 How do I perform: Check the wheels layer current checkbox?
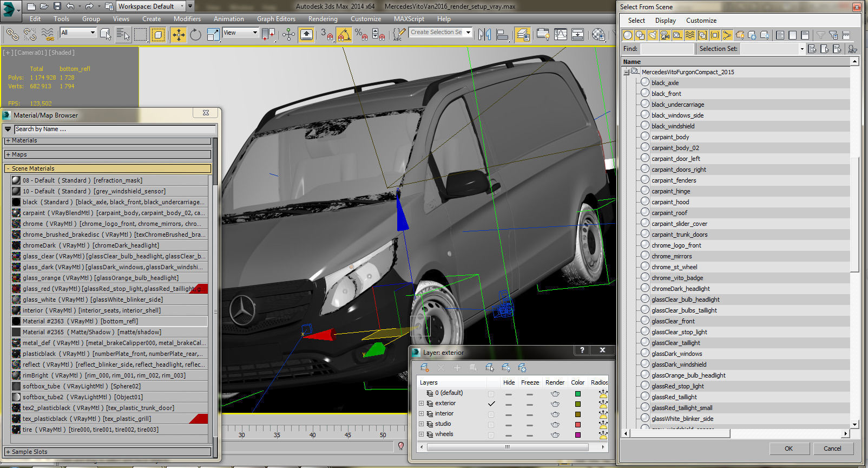(491, 435)
